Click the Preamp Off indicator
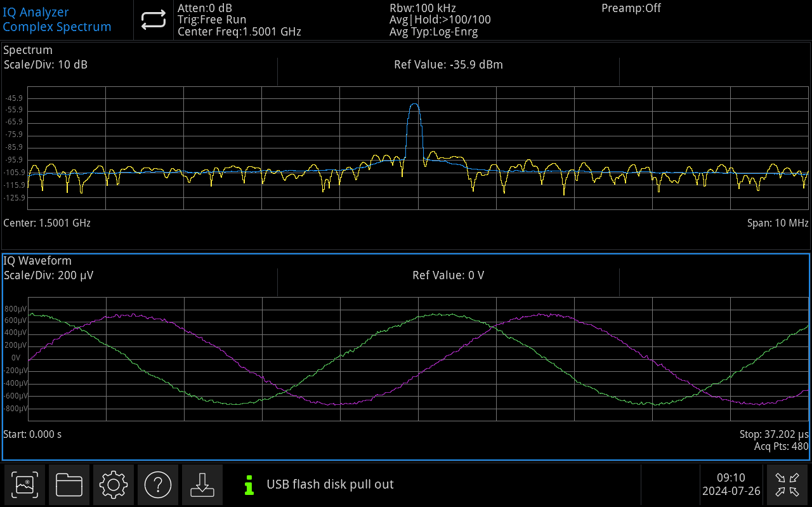The height and width of the screenshot is (507, 812). 631,8
